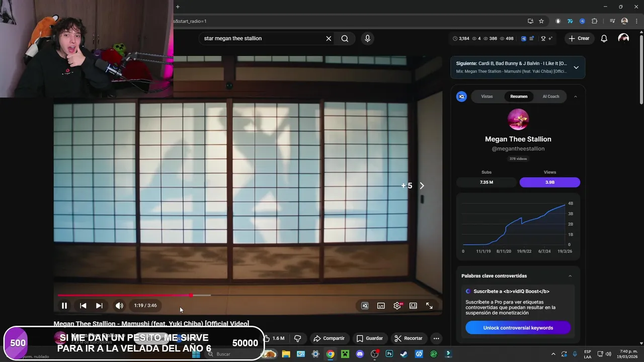This screenshot has width=644, height=362.
Task: Go to previous video in playlist
Action: [x=83, y=306]
